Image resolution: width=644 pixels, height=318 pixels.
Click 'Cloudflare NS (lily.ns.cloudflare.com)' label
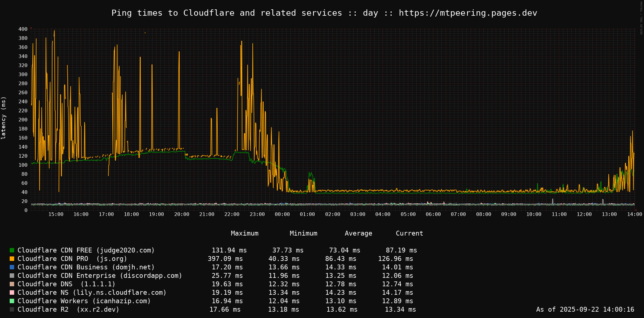click(92, 293)
